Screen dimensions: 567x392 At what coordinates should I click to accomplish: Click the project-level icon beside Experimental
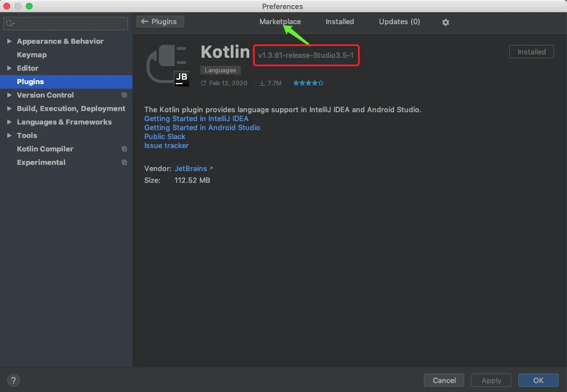coord(125,162)
